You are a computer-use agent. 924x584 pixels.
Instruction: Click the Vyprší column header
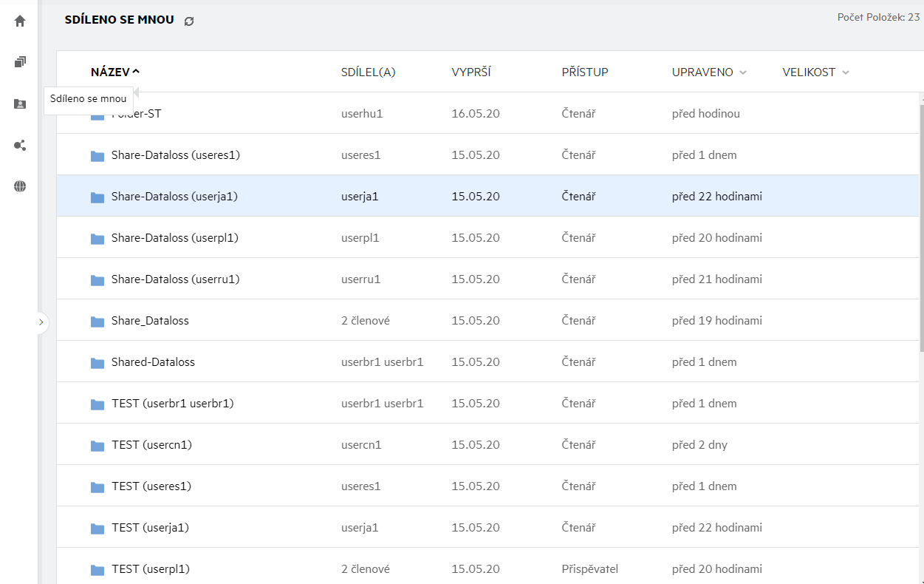pyautogui.click(x=470, y=72)
